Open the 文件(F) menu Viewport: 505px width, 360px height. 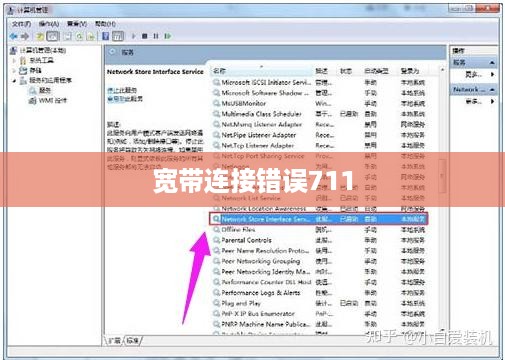pyautogui.click(x=22, y=24)
